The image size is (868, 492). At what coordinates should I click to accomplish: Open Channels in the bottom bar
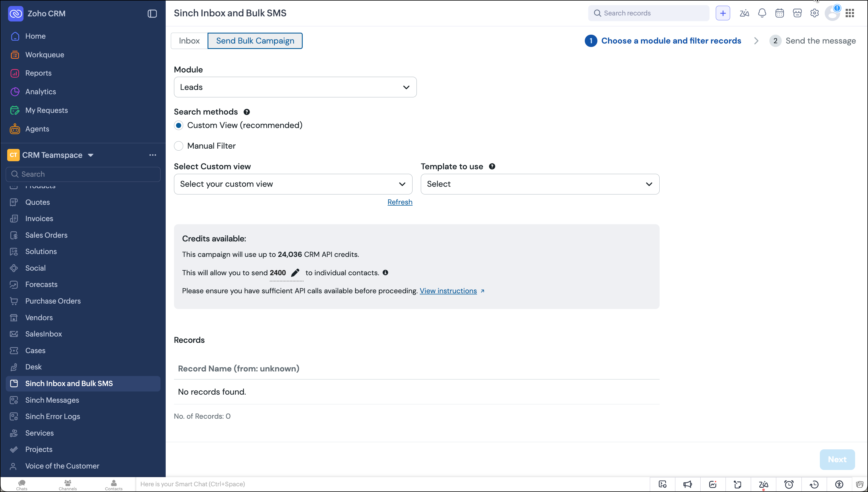tap(68, 485)
